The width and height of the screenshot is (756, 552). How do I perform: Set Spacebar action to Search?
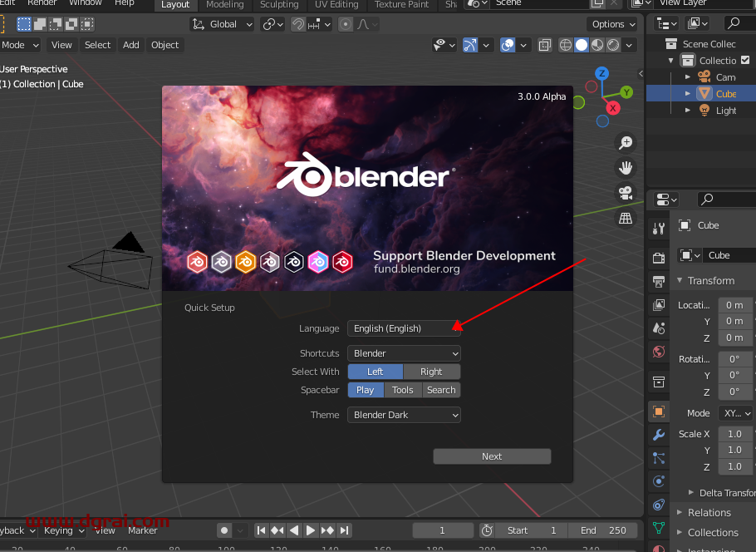[x=441, y=390]
